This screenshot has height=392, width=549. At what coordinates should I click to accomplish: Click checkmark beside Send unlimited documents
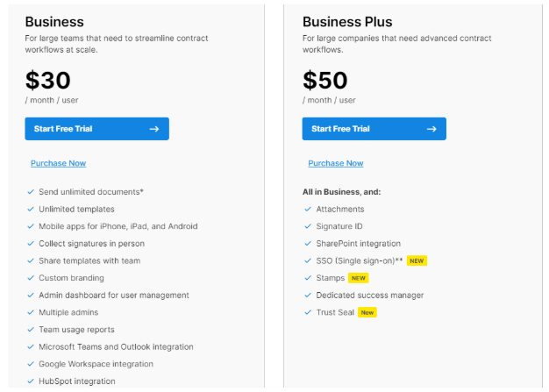click(31, 191)
